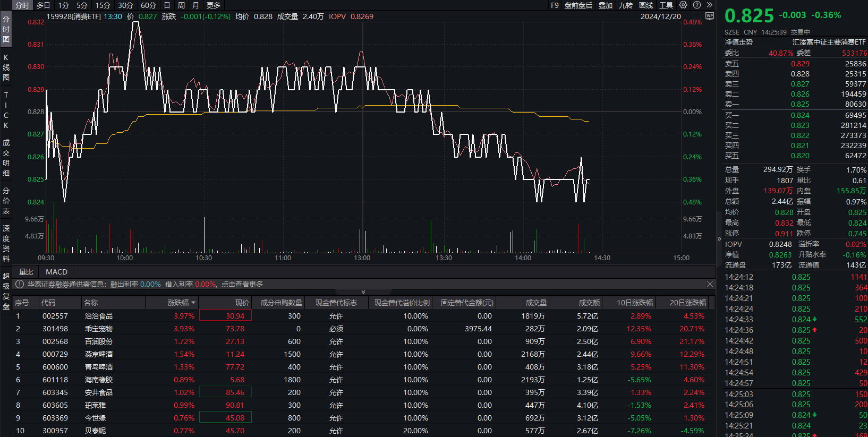868x437 pixels.
Task: Click the info icon beside 华泰证券 notice
Action: click(x=20, y=284)
